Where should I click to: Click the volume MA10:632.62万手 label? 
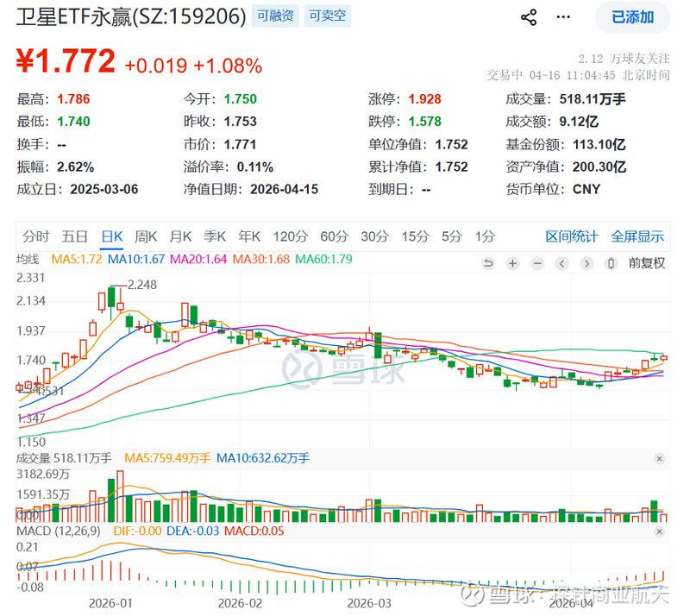pyautogui.click(x=263, y=458)
